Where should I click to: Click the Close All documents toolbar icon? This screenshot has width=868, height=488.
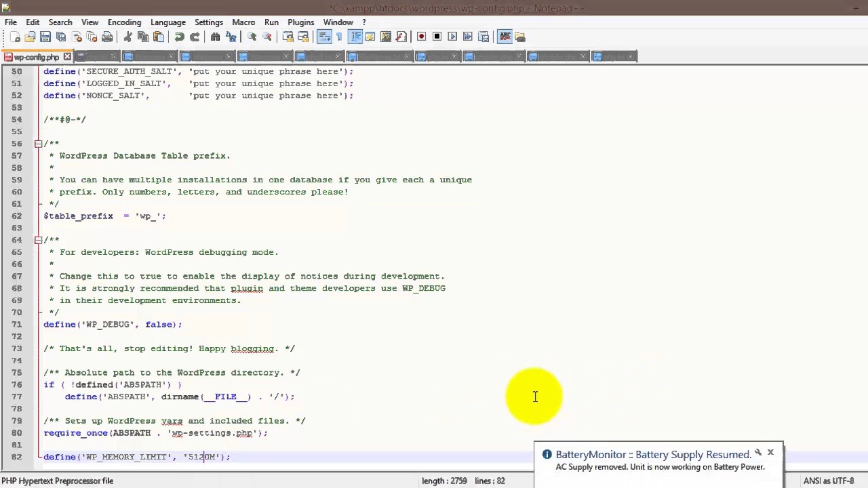(92, 37)
